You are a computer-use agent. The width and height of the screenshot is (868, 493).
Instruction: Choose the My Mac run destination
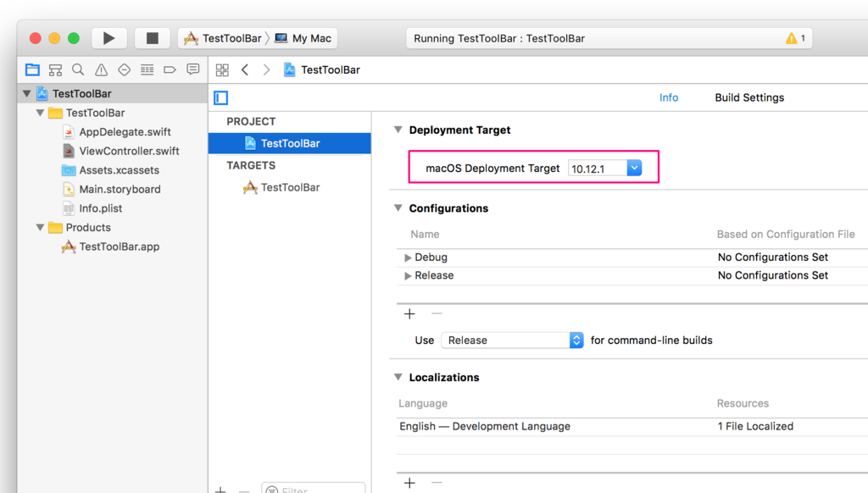pos(303,38)
